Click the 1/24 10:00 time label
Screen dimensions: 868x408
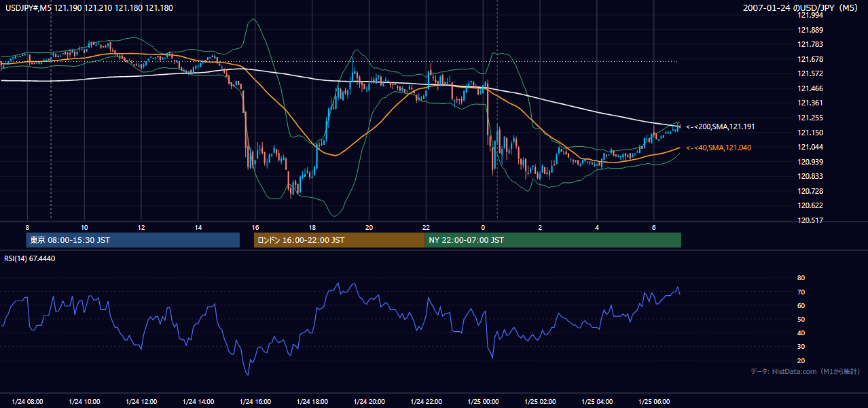[x=84, y=401]
